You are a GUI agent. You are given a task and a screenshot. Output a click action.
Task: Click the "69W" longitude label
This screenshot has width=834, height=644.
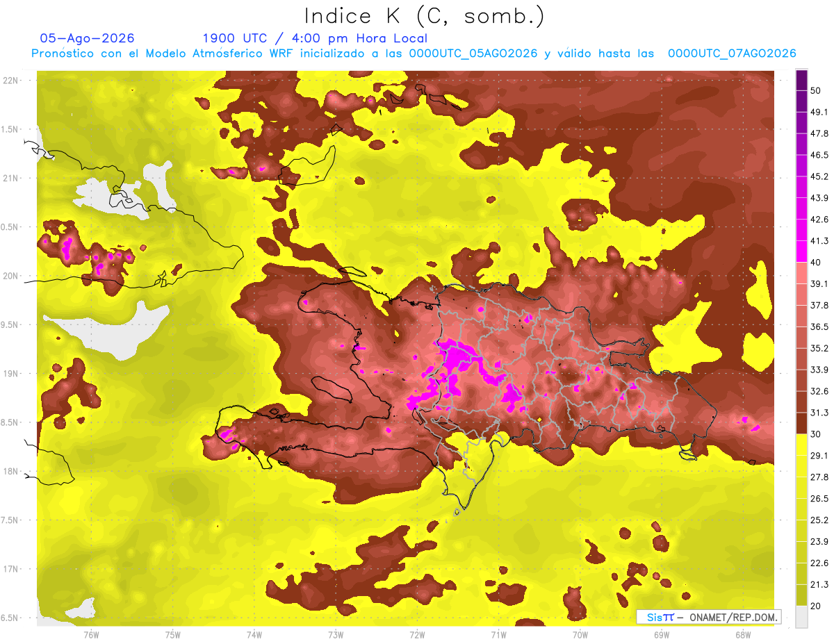[x=662, y=634]
